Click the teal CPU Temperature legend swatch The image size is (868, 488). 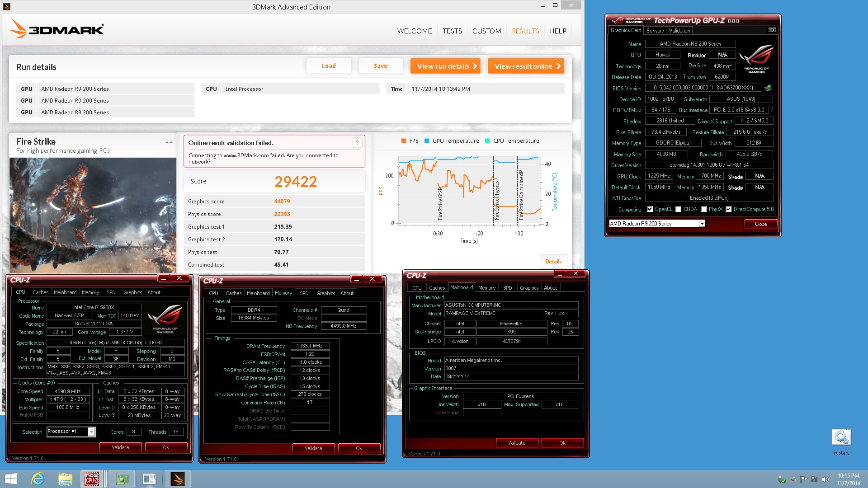click(487, 141)
